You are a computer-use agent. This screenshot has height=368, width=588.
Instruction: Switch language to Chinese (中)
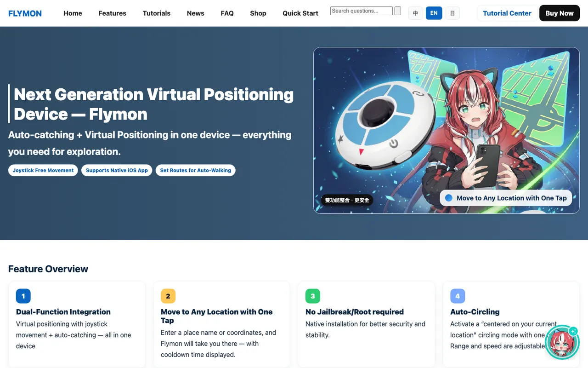pyautogui.click(x=415, y=13)
